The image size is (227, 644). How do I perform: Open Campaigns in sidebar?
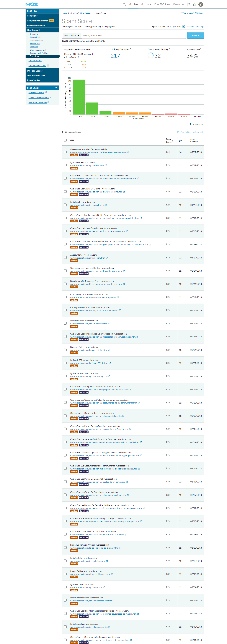tap(42, 16)
